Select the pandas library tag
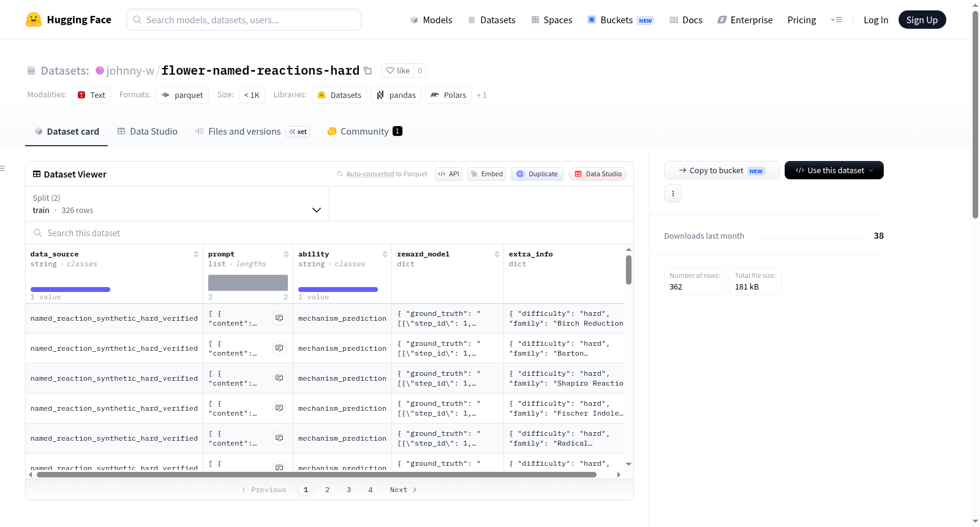The width and height of the screenshot is (980, 527). 396,95
